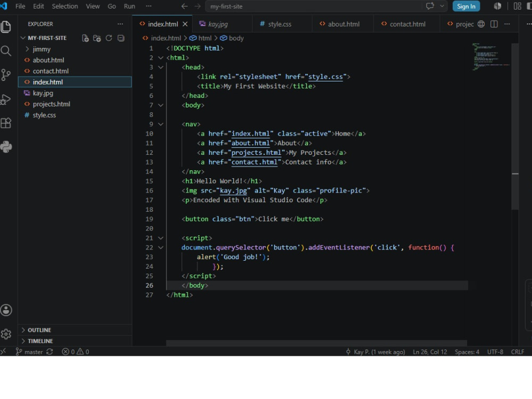
Task: Collapse the MY-FIRST-SITE folder section
Action: pyautogui.click(x=47, y=38)
